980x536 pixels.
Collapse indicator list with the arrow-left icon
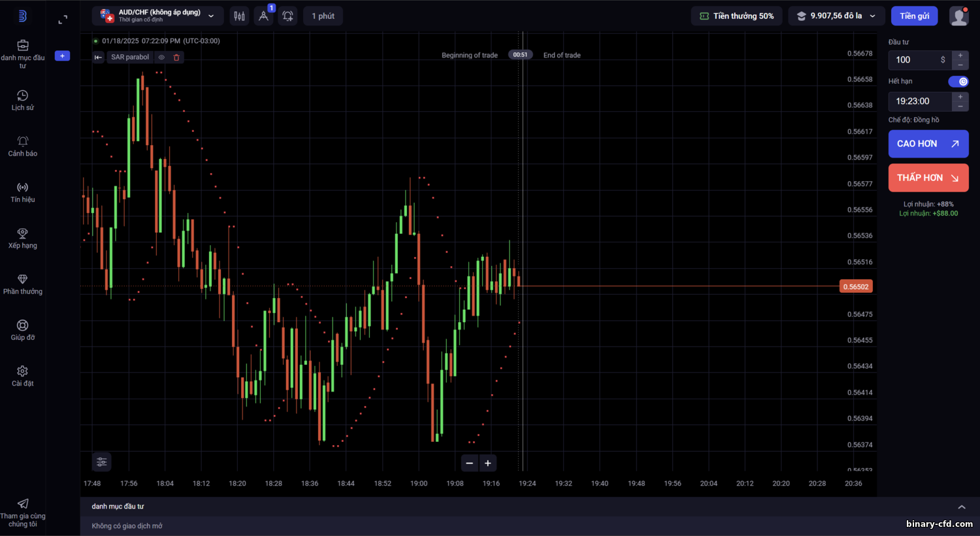pos(98,58)
